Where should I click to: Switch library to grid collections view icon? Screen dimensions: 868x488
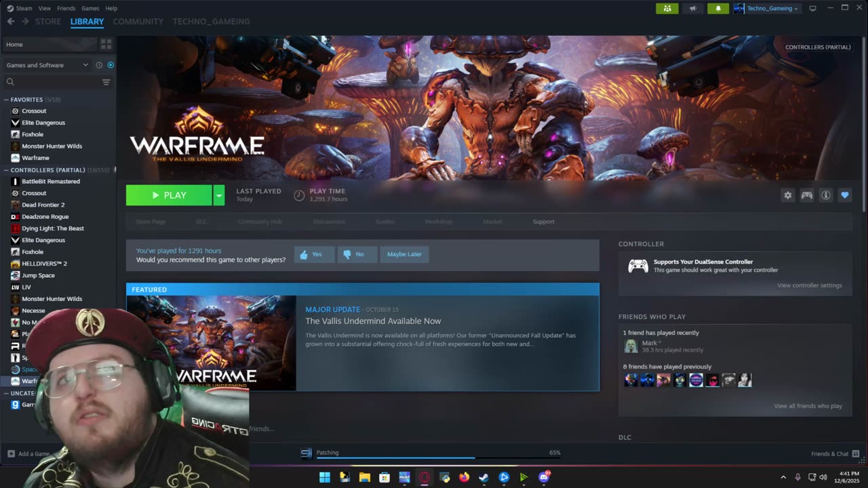106,44
